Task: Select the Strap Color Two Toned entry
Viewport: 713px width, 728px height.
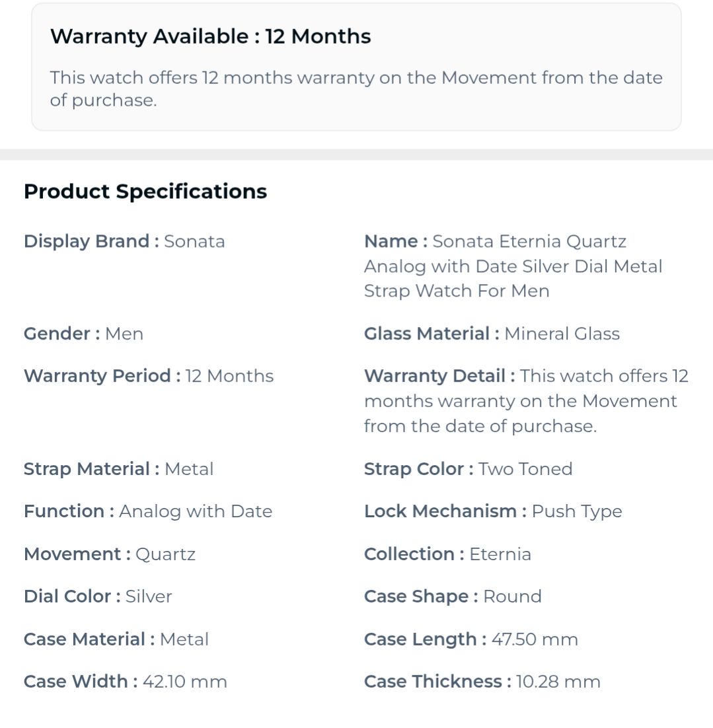Action: [x=469, y=468]
